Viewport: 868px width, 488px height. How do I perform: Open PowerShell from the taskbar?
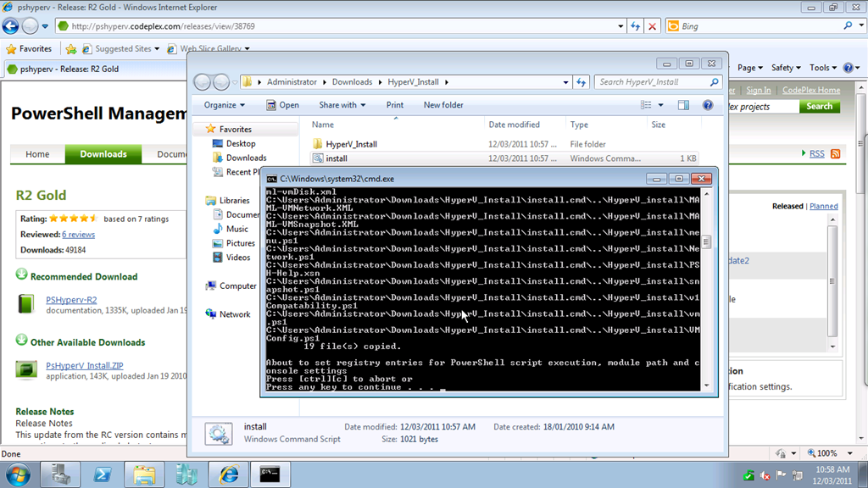tap(102, 474)
